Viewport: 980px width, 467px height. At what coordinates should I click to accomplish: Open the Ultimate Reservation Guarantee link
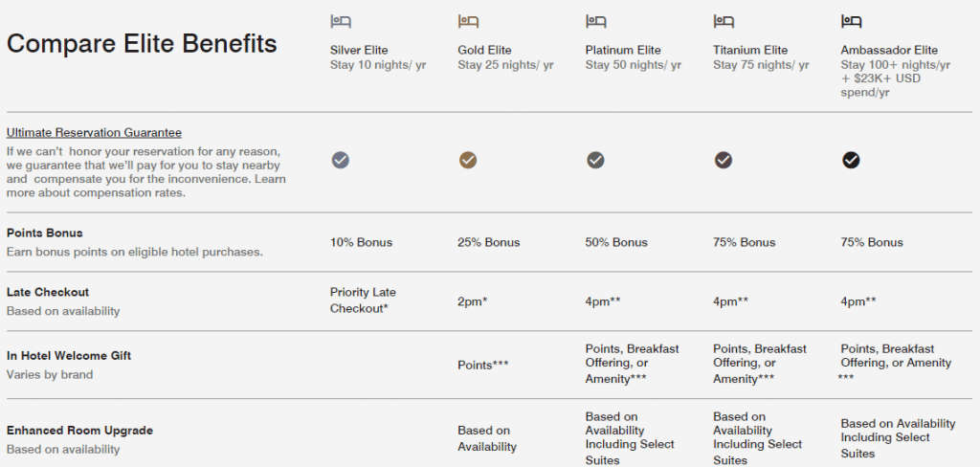pos(94,133)
